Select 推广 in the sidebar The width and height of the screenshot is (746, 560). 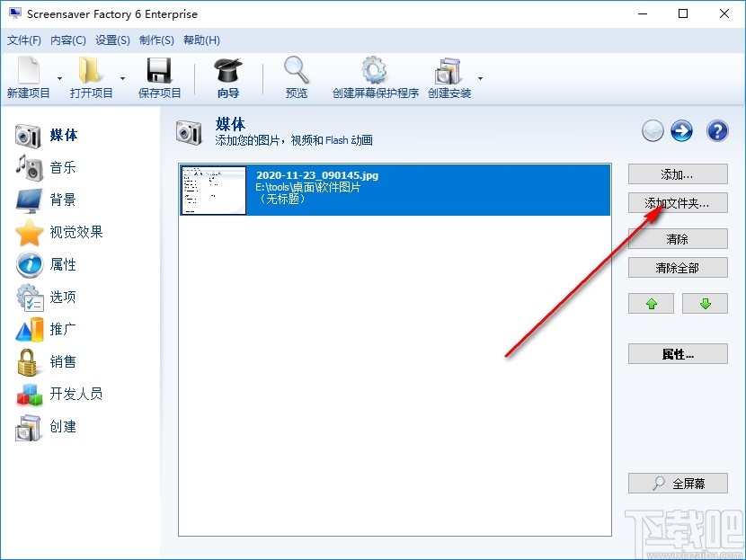[x=46, y=329]
